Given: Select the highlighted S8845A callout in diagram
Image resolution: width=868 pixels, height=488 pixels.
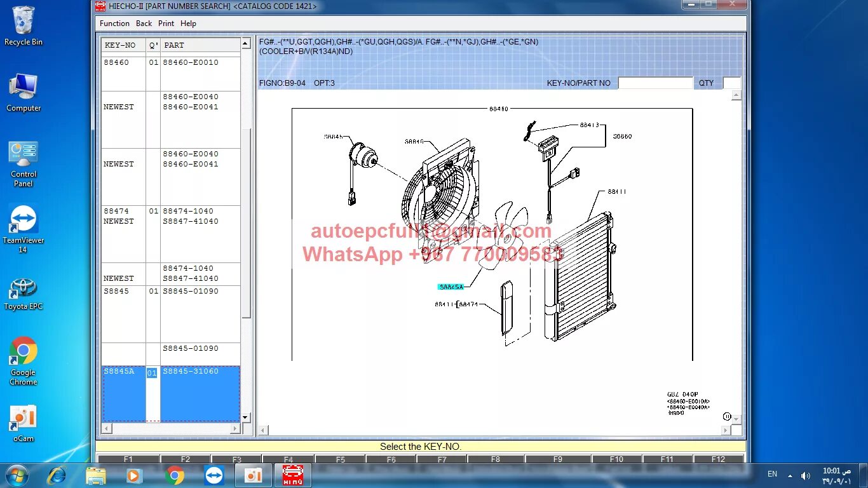Looking at the screenshot, I should click(x=451, y=287).
